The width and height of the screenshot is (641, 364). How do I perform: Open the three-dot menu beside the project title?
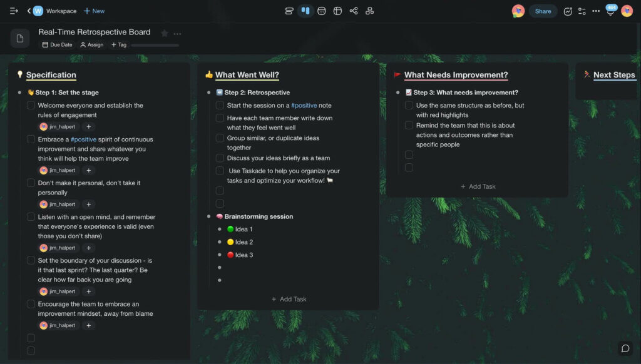(x=178, y=34)
